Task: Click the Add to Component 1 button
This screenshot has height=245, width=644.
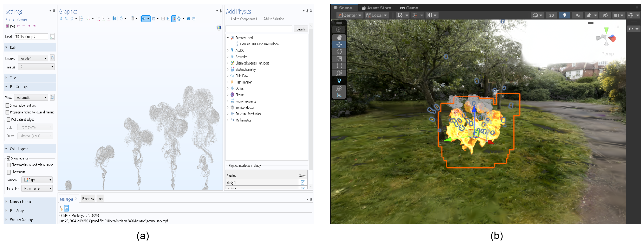Action: pos(242,19)
